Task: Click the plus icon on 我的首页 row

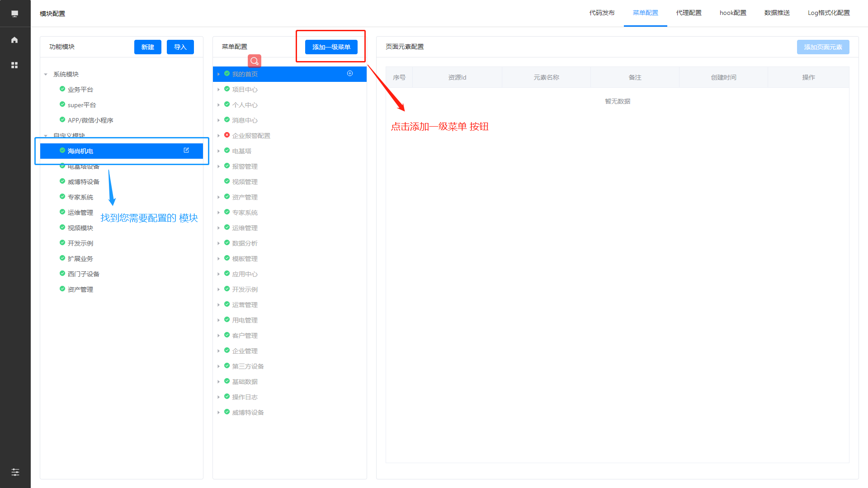Action: tap(350, 73)
